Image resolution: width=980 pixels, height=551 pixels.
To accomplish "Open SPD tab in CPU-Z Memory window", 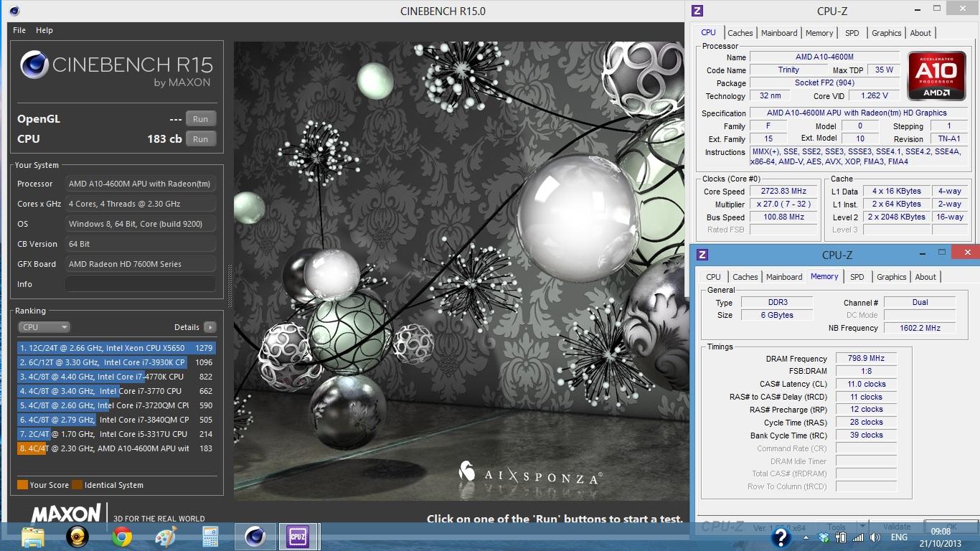I will pos(857,277).
